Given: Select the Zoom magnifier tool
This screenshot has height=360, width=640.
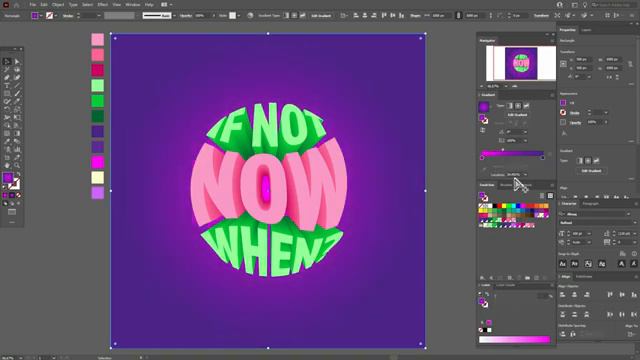Looking at the screenshot, I should 17,165.
